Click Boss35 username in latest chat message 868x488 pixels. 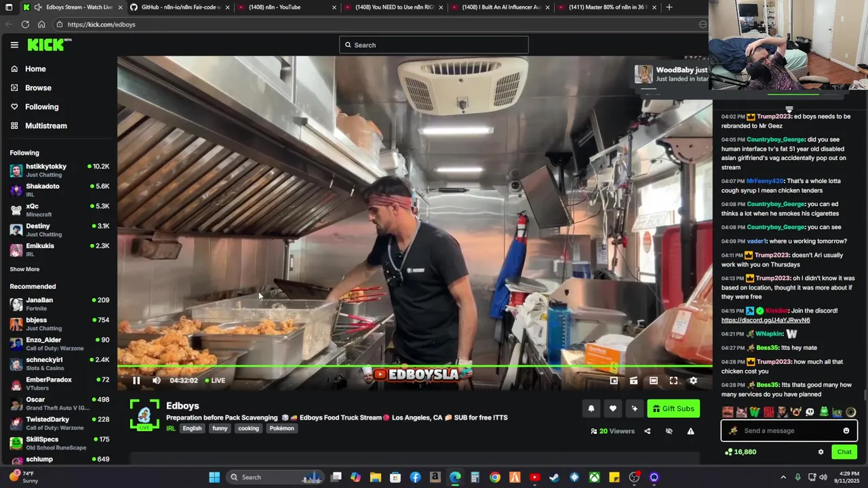pyautogui.click(x=767, y=385)
